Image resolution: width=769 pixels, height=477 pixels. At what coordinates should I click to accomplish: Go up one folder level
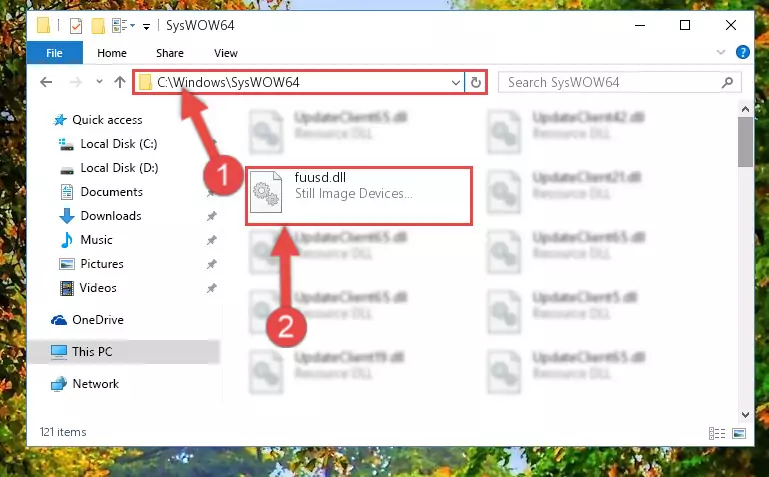[120, 82]
